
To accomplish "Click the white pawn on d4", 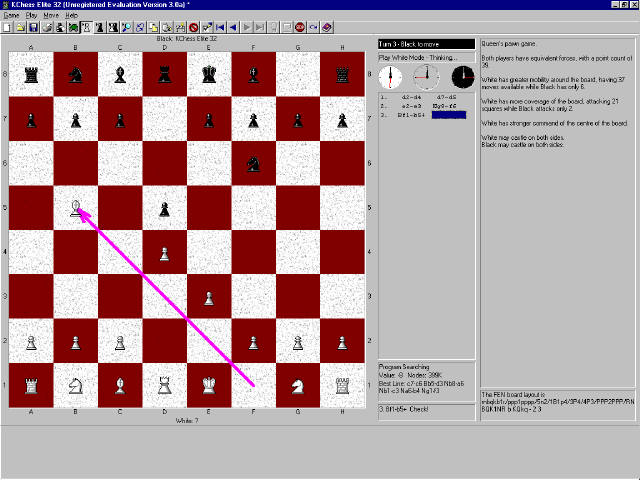I will (x=164, y=252).
